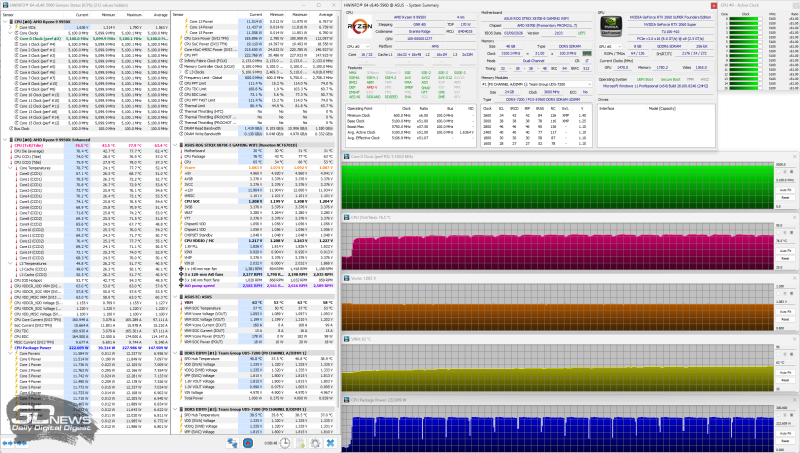800x453 pixels.
Task: Collapse the ASUS EC sensor group
Action: click(176, 296)
